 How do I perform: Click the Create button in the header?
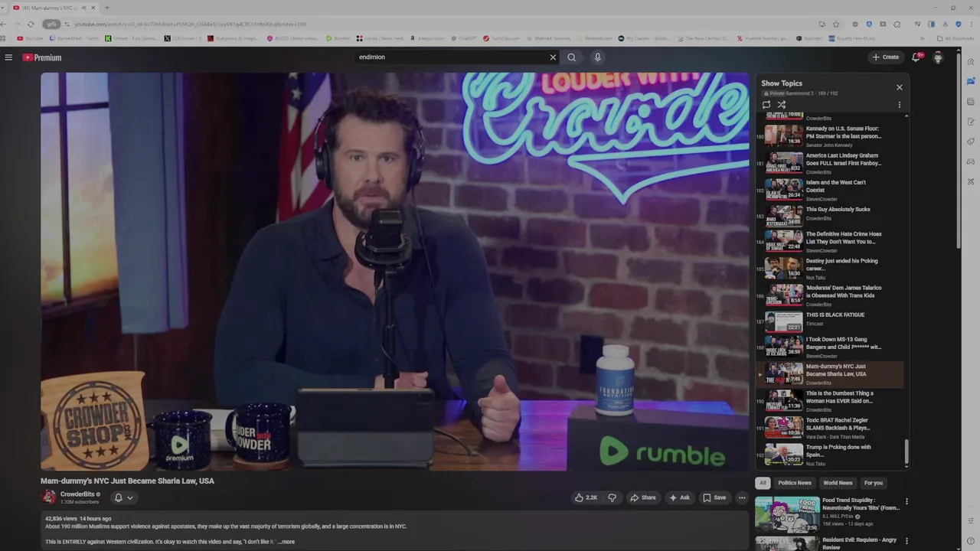coord(885,57)
